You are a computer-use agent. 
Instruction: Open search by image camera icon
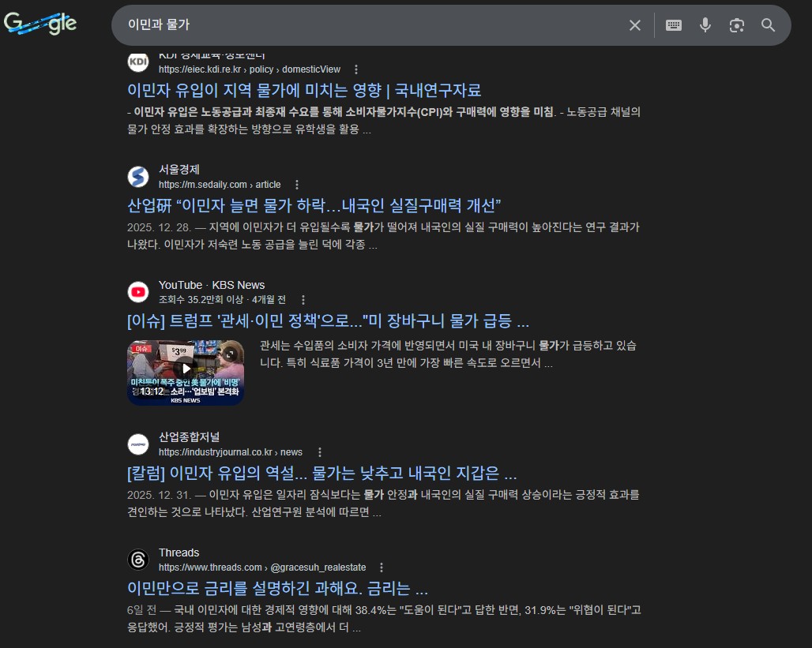tap(737, 25)
